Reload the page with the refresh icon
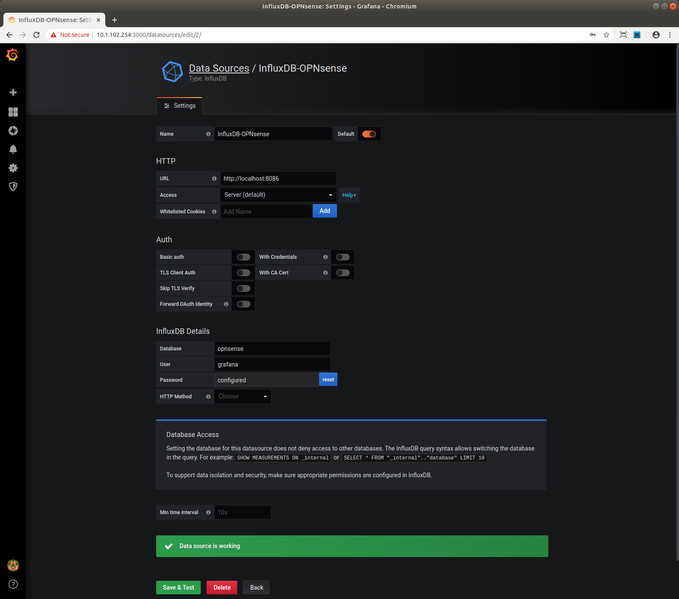 (36, 35)
